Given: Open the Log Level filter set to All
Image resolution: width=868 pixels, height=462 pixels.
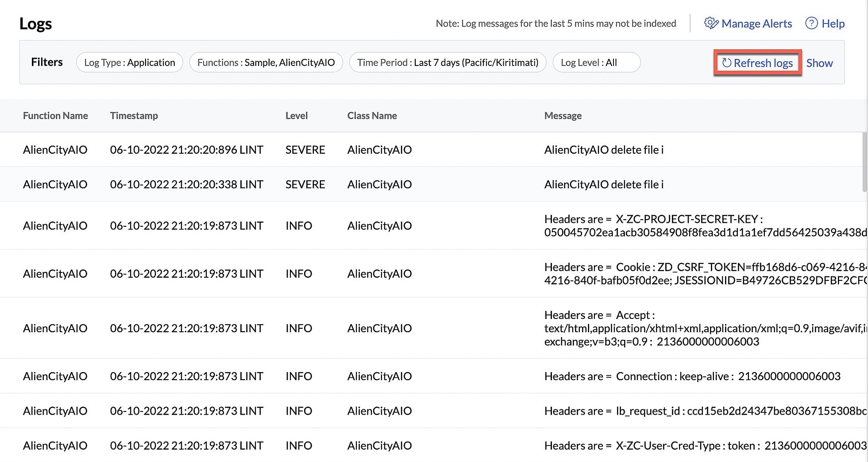Looking at the screenshot, I should pos(596,62).
